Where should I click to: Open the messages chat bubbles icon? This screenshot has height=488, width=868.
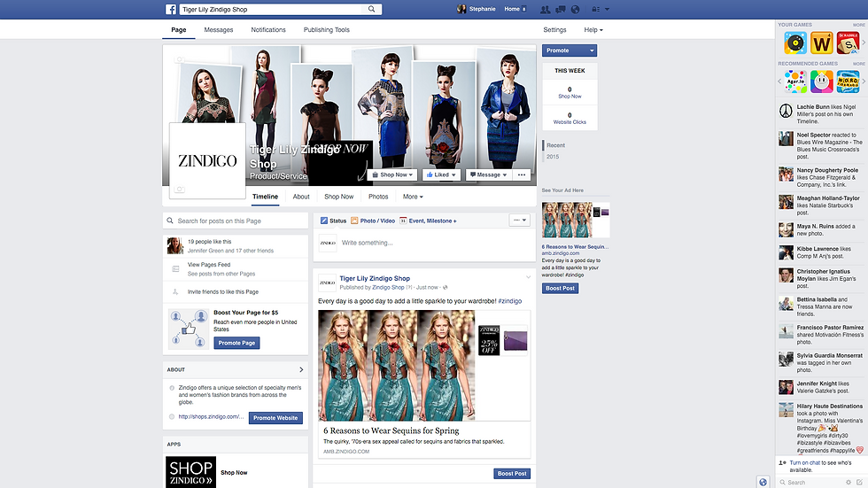pyautogui.click(x=560, y=10)
